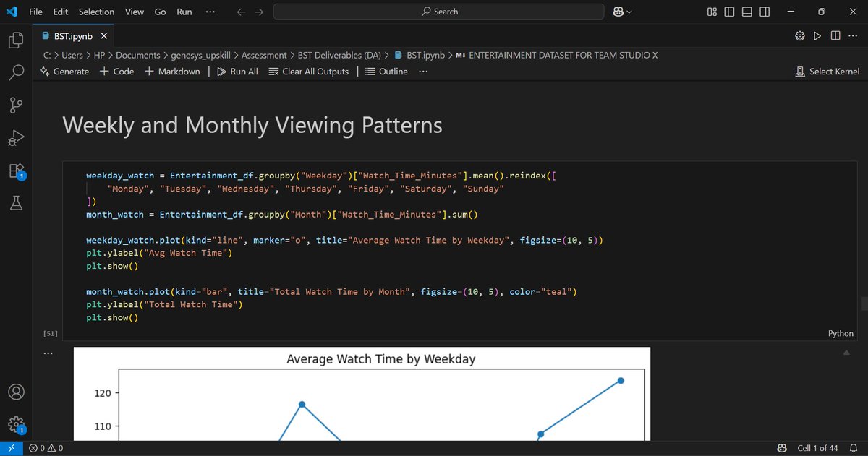This screenshot has width=868, height=456.
Task: Click the Cell 1 of 44 status item
Action: click(817, 448)
